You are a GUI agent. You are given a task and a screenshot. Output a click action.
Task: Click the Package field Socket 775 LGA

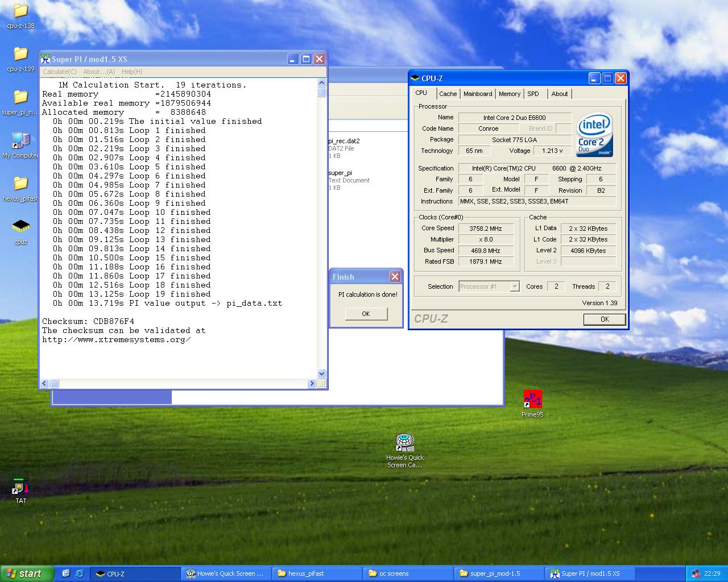515,140
